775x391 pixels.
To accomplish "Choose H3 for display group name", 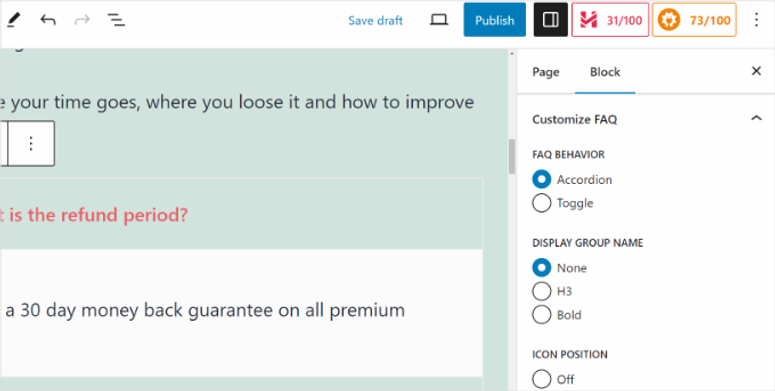I will click(x=542, y=291).
